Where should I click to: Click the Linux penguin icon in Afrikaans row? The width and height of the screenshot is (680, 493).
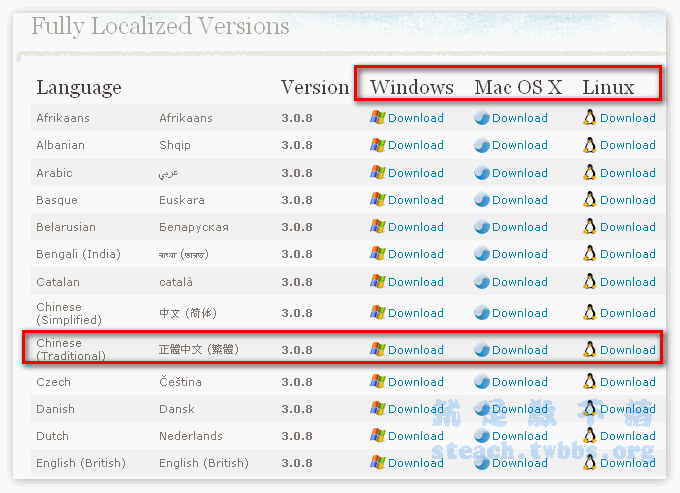point(589,118)
